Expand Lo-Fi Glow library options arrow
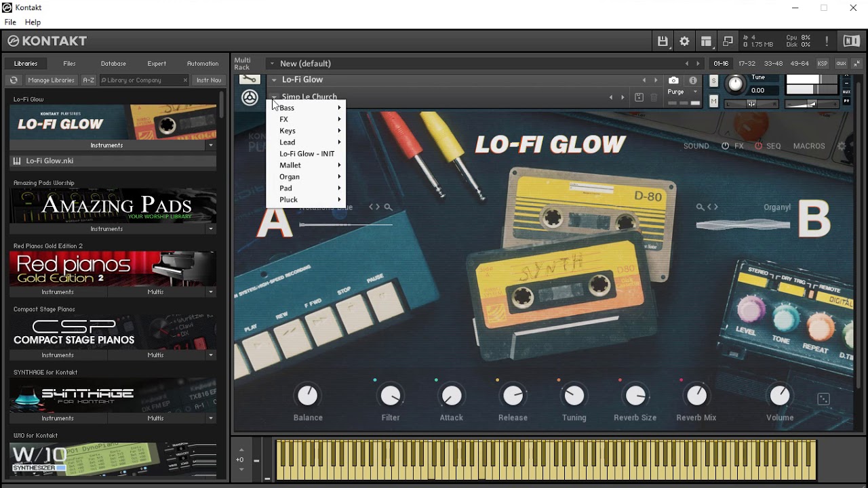The width and height of the screenshot is (868, 488). pos(211,145)
